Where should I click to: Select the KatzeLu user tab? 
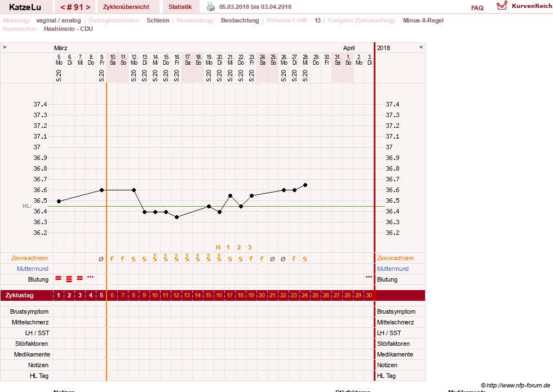click(25, 7)
